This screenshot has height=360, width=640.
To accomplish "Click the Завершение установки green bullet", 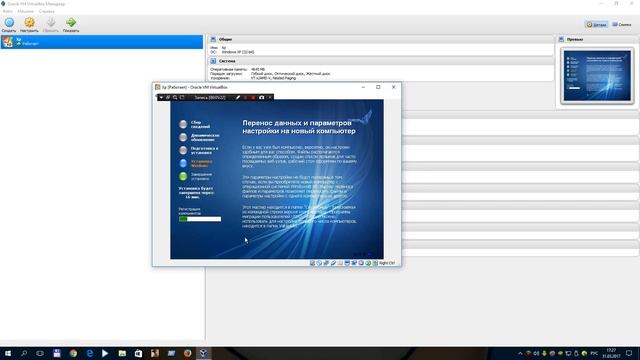I will pos(183,176).
